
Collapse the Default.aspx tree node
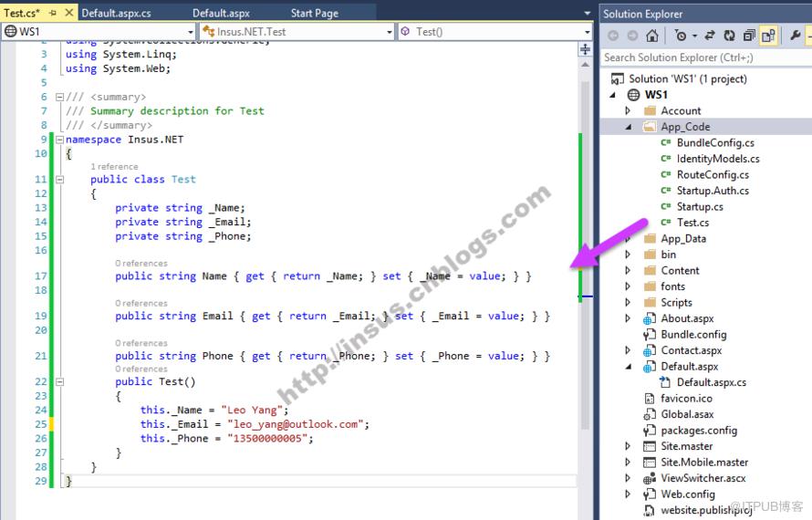[629, 367]
